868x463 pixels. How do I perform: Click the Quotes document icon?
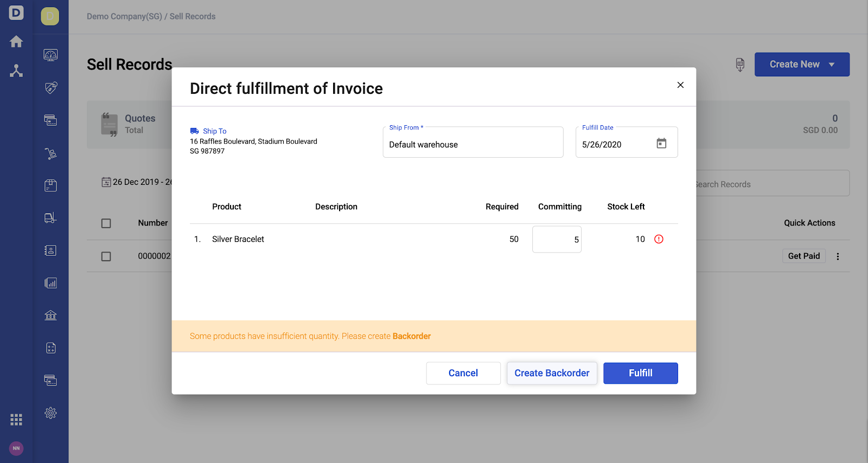(110, 125)
